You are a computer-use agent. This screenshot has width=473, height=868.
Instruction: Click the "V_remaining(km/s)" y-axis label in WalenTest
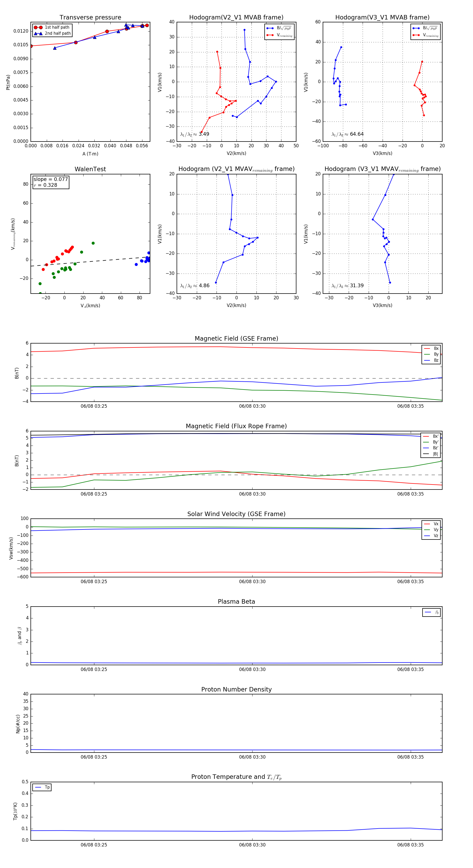pos(13,234)
